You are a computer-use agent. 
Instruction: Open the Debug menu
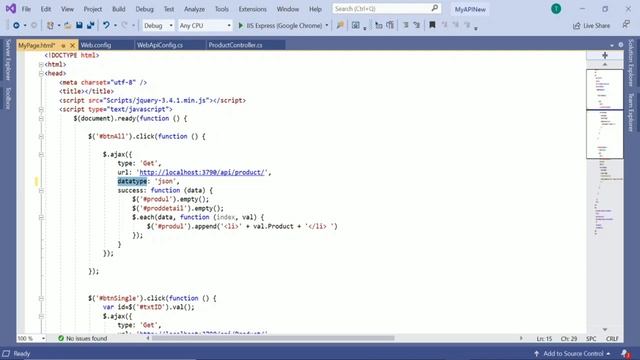[x=144, y=9]
